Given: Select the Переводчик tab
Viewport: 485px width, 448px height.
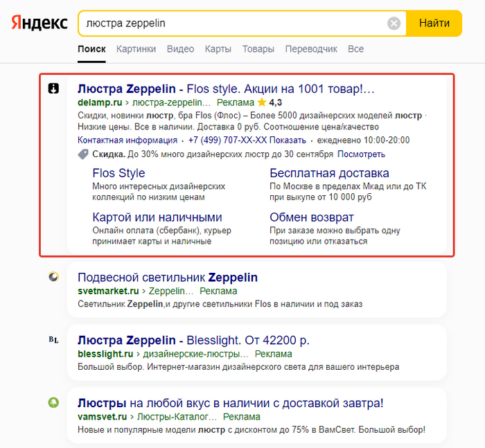Looking at the screenshot, I should point(311,49).
